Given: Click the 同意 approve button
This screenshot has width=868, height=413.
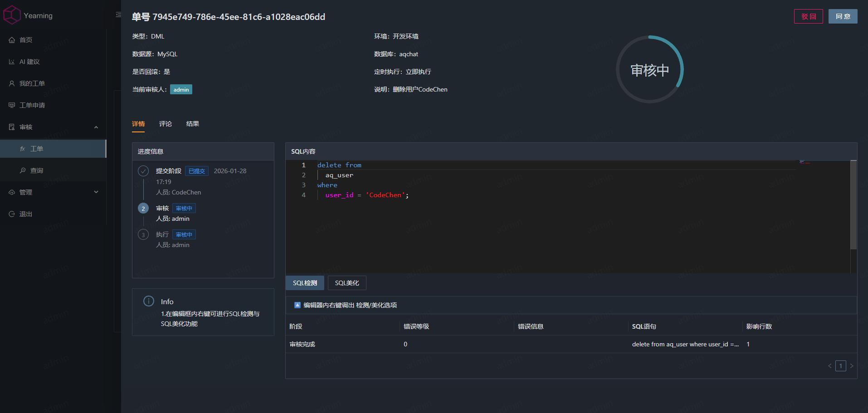Looking at the screenshot, I should pyautogui.click(x=843, y=16).
